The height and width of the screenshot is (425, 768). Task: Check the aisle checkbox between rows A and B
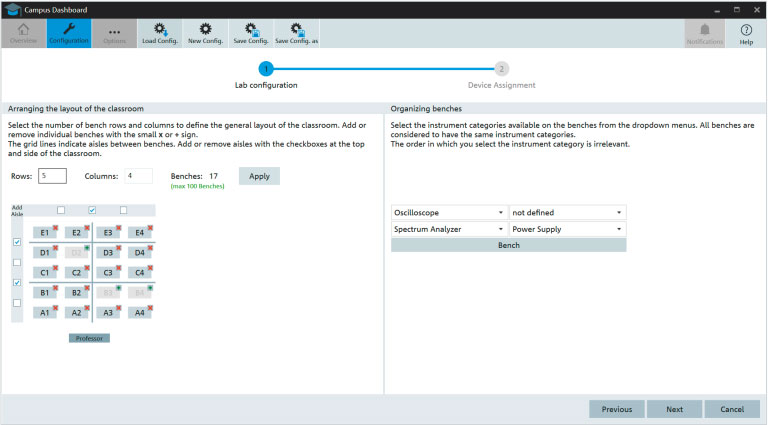pos(16,302)
